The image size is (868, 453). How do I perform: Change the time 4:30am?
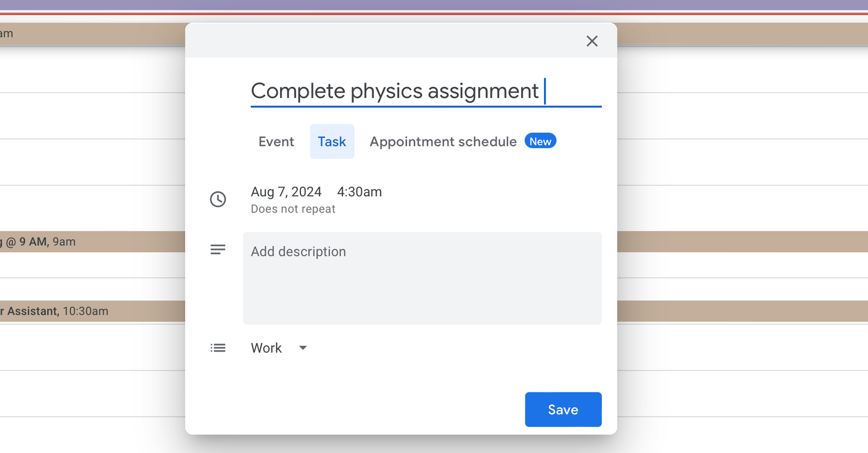(359, 192)
